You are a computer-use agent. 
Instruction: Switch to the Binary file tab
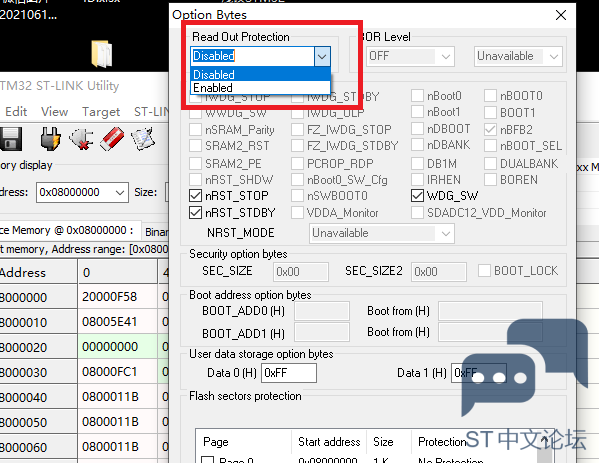click(156, 232)
